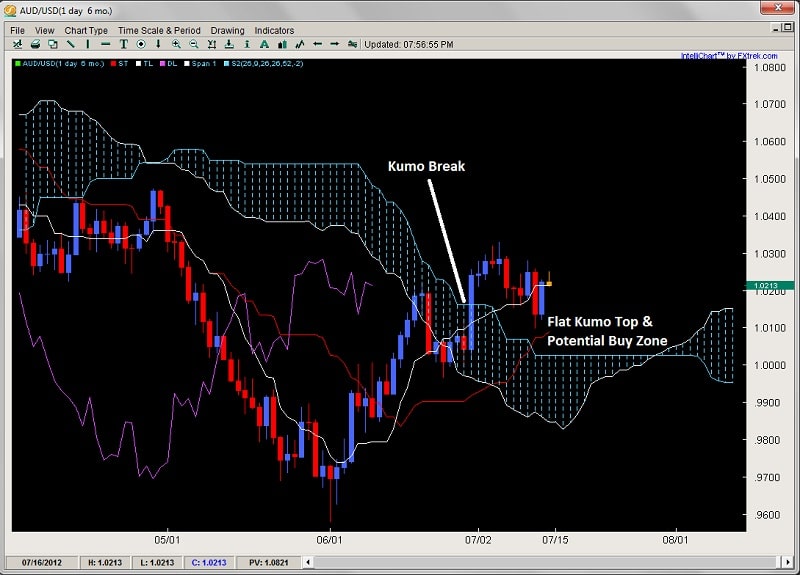Click the download data tray icon
800x575 pixels.
tap(229, 44)
